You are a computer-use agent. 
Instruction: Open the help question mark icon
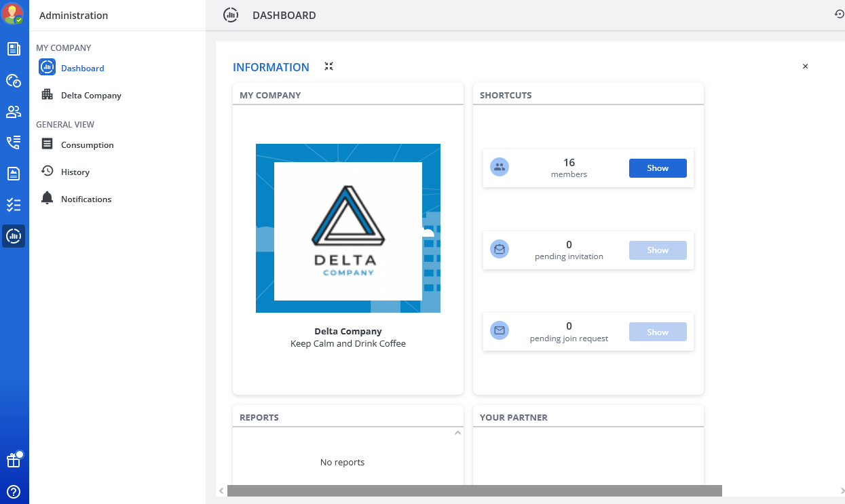coord(14,492)
